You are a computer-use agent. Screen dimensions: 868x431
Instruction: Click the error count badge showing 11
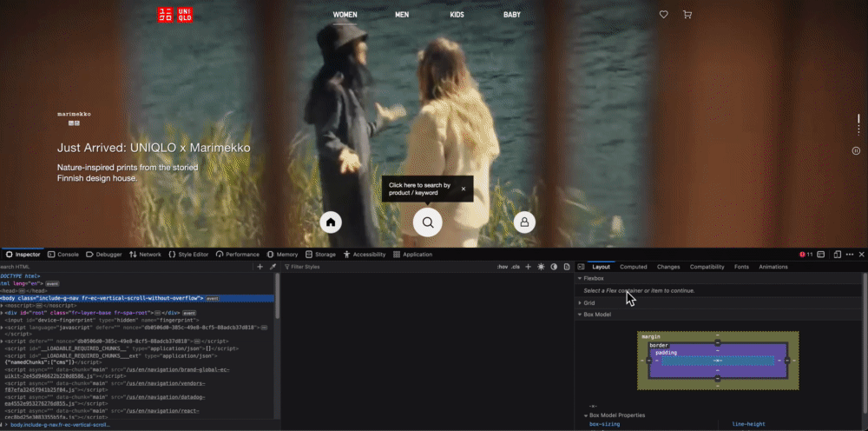806,255
